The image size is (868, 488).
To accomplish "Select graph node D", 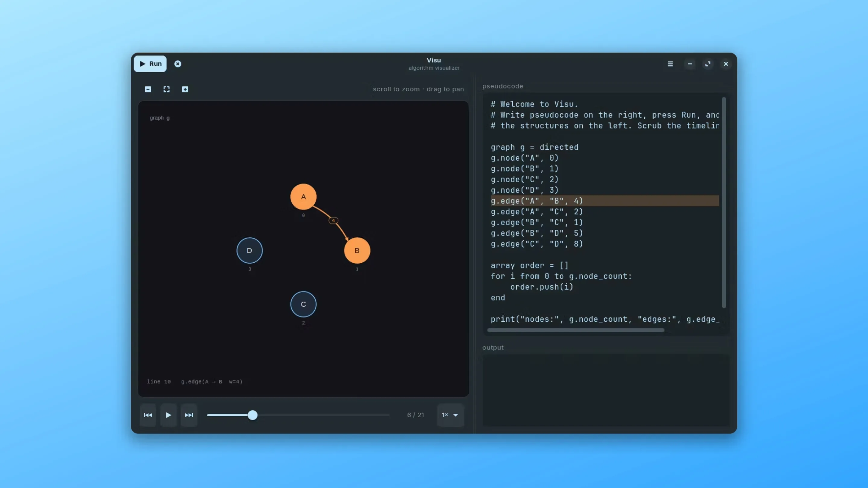I will tap(249, 251).
